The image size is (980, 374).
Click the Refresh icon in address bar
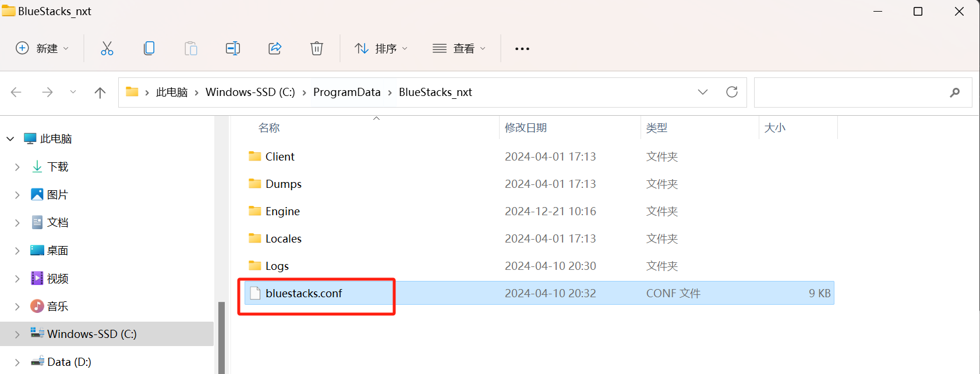point(732,92)
